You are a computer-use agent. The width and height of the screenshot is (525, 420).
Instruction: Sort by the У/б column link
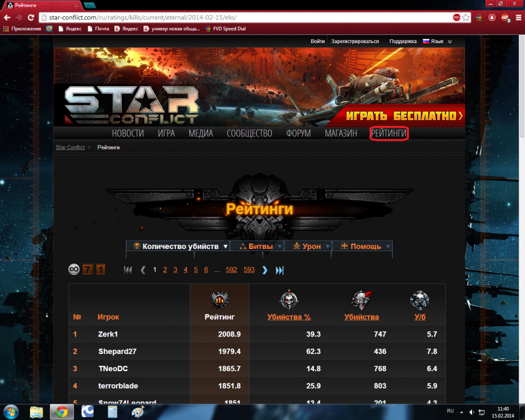click(420, 317)
